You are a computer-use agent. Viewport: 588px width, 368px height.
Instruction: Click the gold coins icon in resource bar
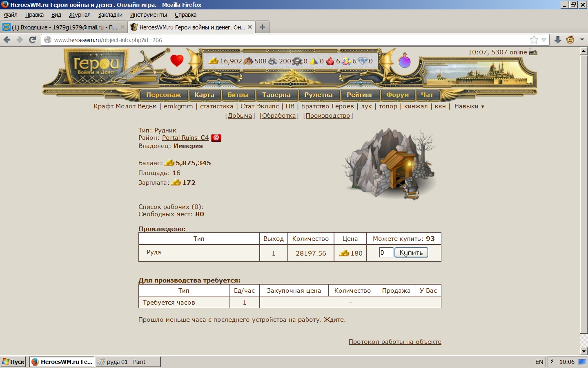click(x=214, y=61)
